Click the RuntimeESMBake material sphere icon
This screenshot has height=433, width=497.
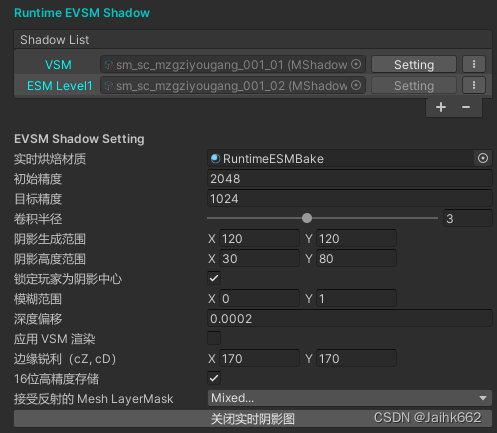[x=215, y=159]
